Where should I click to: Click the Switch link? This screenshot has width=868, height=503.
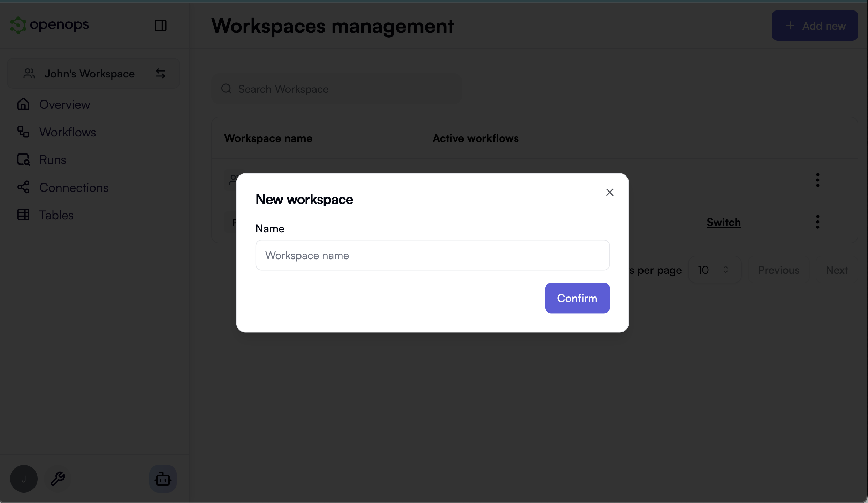point(723,222)
